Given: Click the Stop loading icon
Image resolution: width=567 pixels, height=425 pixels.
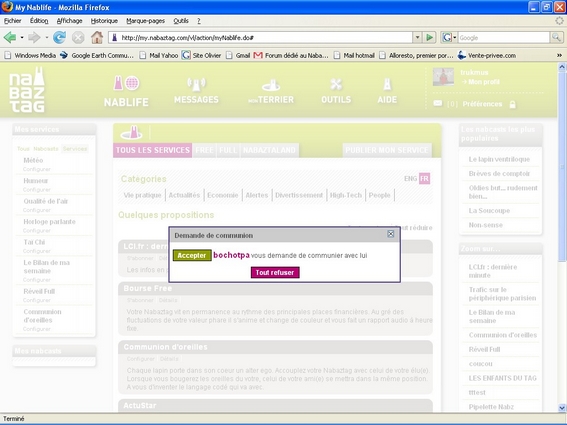Looking at the screenshot, I should [78, 37].
